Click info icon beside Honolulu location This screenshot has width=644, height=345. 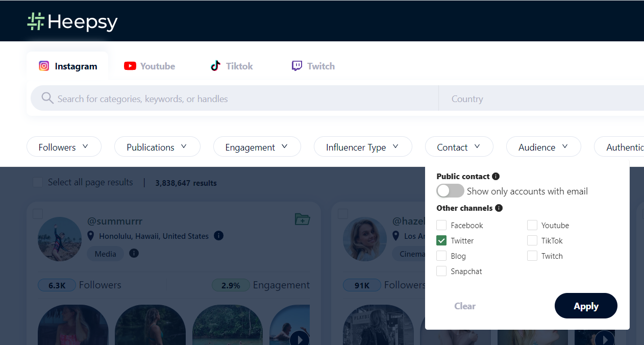218,236
